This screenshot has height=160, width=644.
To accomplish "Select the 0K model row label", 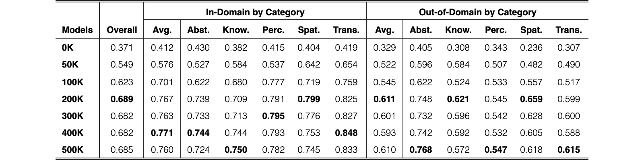I will pos(68,47).
